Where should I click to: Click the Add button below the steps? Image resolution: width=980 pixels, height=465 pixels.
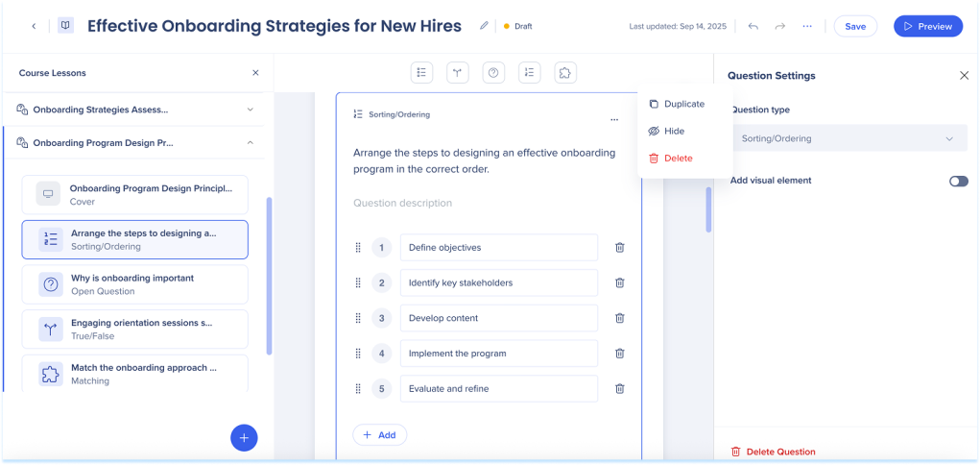380,435
